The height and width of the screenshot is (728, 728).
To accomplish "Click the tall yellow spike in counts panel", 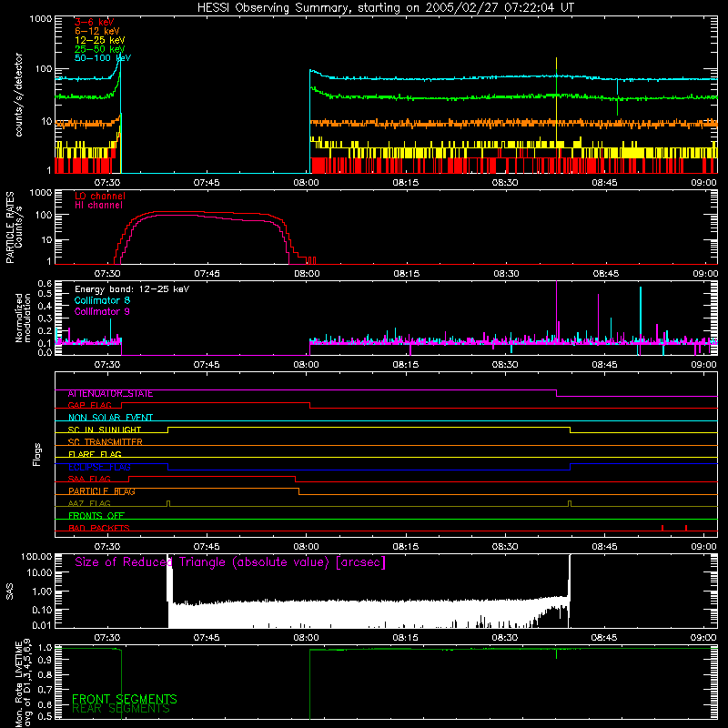I will [556, 100].
